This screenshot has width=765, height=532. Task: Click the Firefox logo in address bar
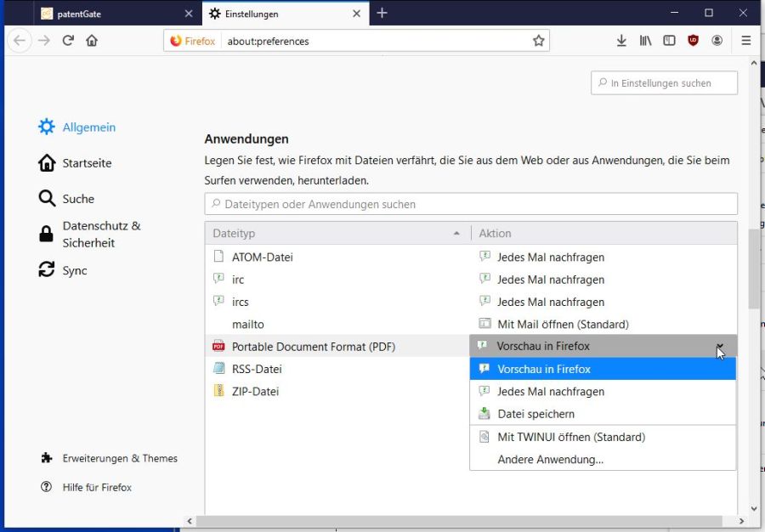[176, 41]
